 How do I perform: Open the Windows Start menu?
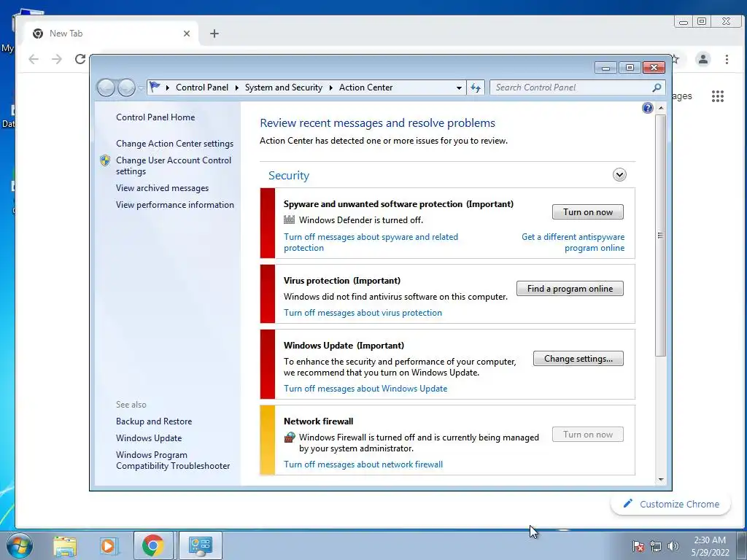tap(19, 545)
